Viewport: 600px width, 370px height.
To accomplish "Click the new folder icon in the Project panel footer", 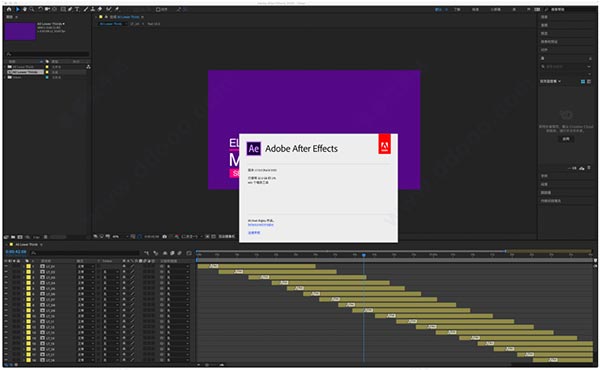I will (x=13, y=237).
